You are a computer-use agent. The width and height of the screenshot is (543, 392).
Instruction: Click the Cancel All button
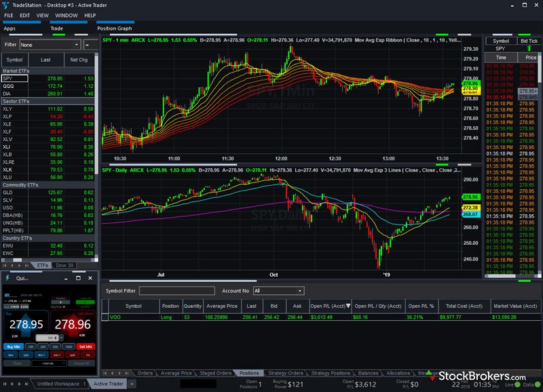coord(81,364)
